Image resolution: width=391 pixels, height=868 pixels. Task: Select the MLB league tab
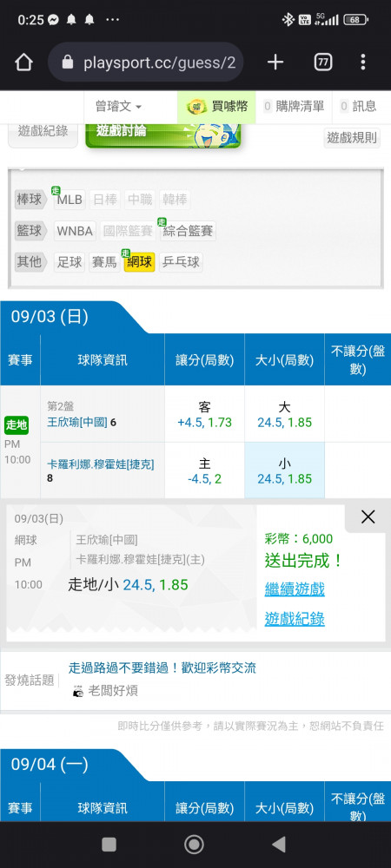[70, 200]
